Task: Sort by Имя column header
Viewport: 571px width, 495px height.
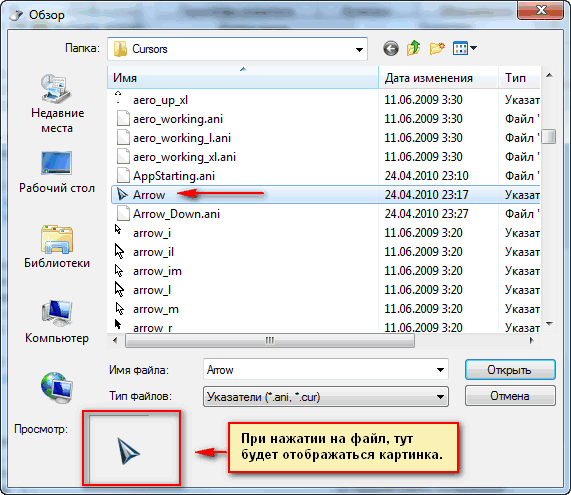Action: [x=243, y=78]
